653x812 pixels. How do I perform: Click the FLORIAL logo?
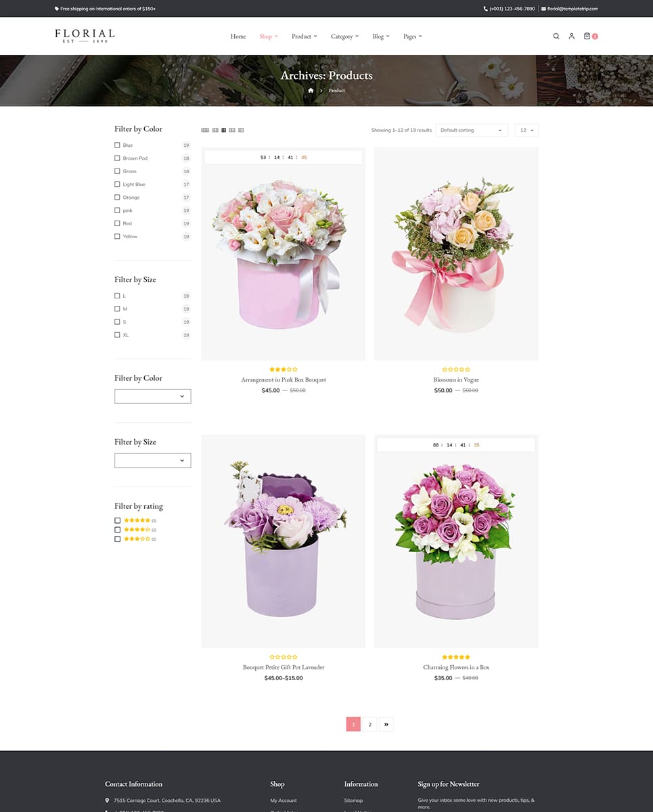click(85, 36)
